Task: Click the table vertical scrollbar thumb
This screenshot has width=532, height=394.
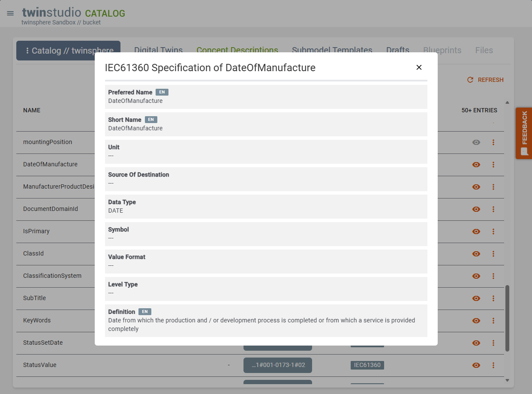Action: [x=507, y=318]
